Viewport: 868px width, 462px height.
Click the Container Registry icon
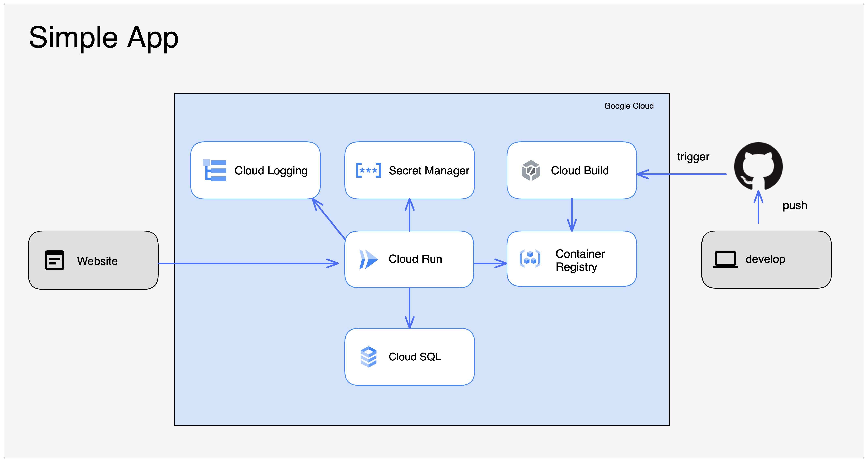click(530, 259)
